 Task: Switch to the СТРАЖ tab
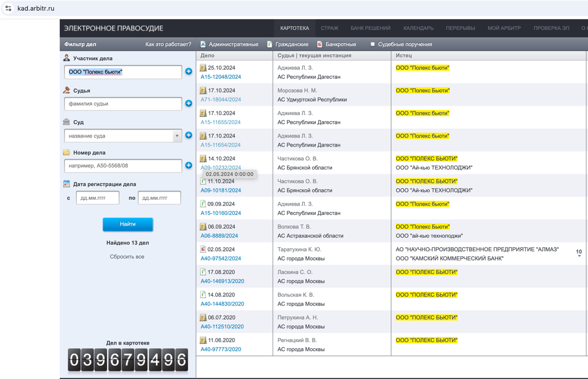tap(329, 28)
